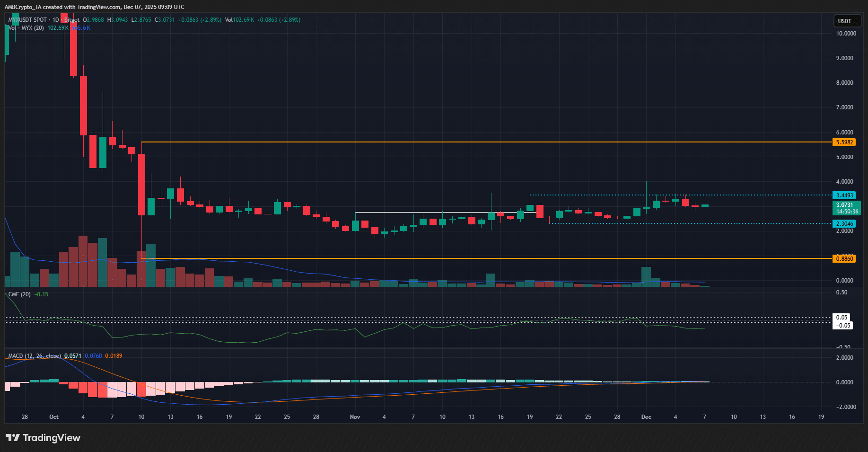Click the cyan 2.3046 price level label
This screenshot has height=452, width=868.
click(x=844, y=223)
